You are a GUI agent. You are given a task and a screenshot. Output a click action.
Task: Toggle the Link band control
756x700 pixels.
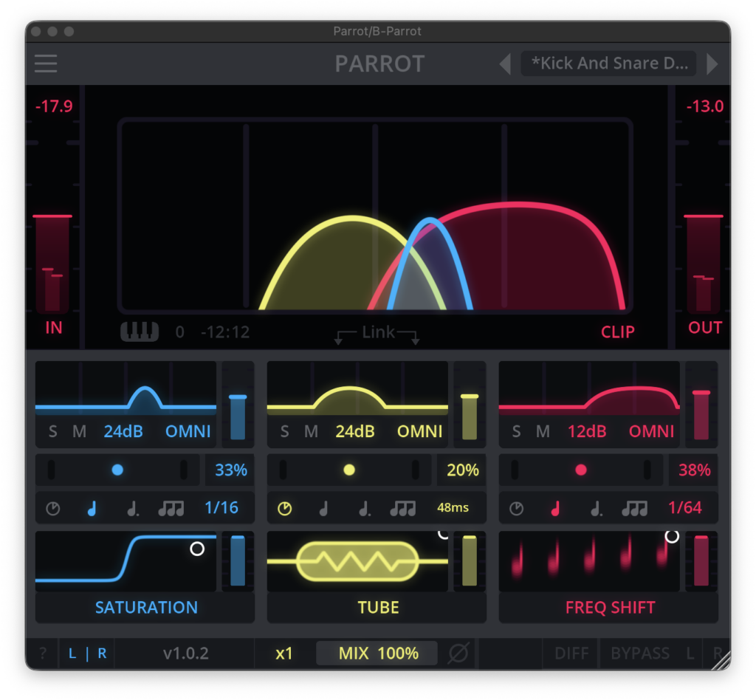(x=377, y=332)
